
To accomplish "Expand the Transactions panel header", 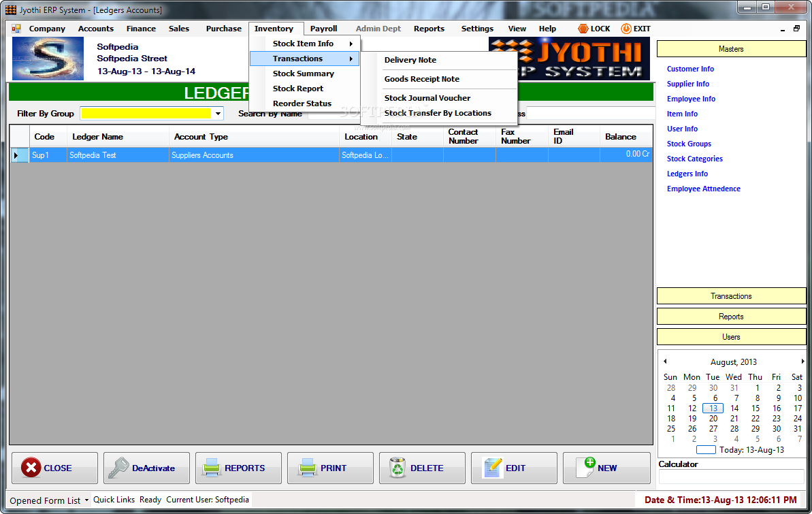I will click(x=731, y=296).
